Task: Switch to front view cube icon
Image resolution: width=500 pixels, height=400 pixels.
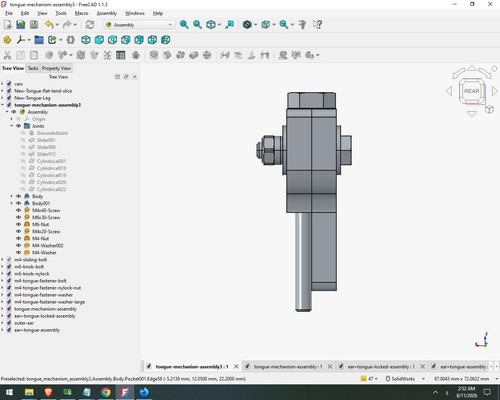Action: click(x=99, y=40)
